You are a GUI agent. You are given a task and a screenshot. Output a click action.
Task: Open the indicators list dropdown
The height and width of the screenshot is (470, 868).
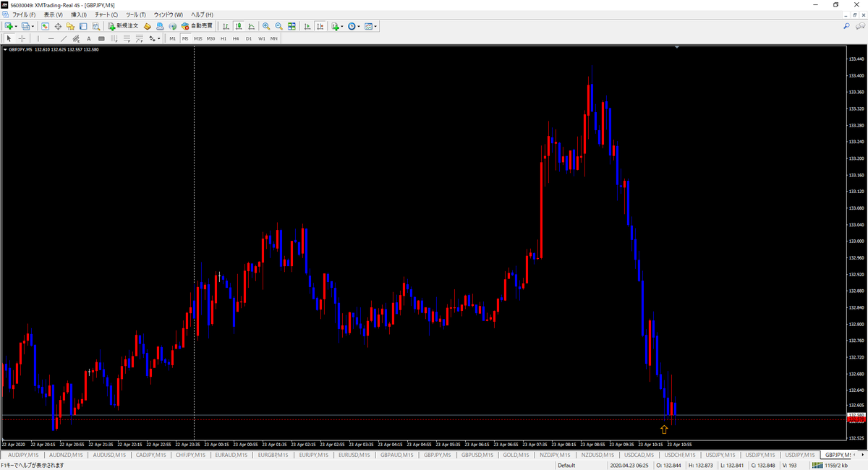coord(337,26)
